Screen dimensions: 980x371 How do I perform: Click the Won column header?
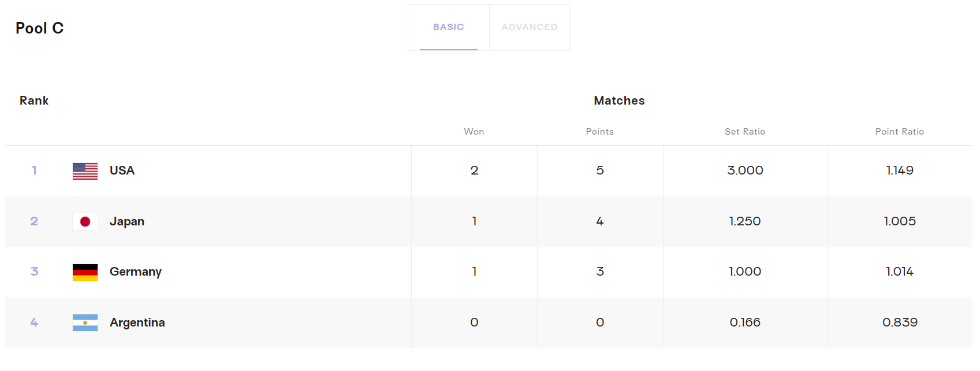pyautogui.click(x=474, y=132)
